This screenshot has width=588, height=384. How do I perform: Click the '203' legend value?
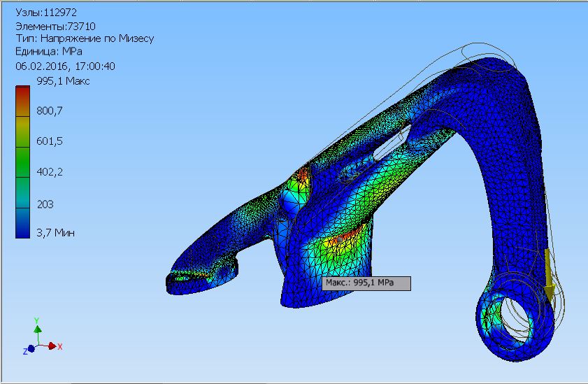(x=45, y=204)
